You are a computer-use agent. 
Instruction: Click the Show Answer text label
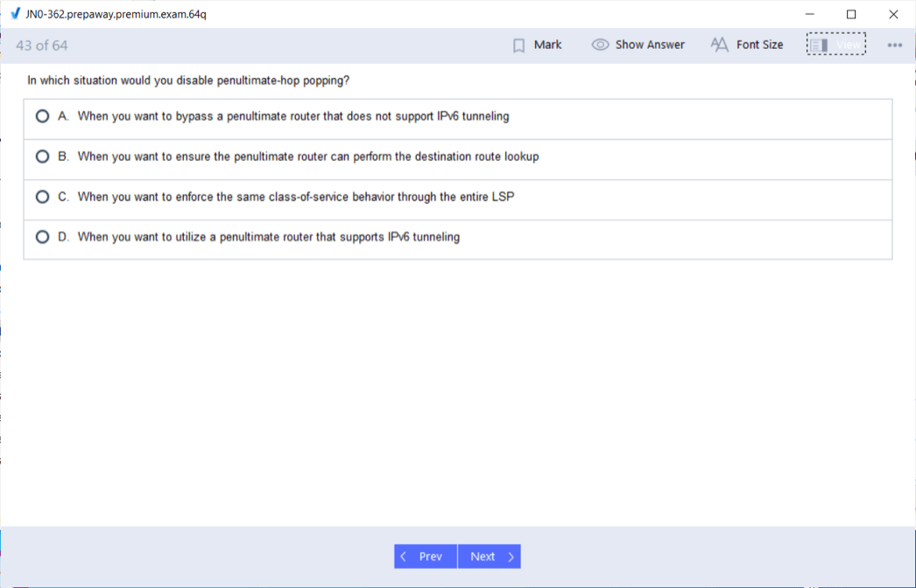pyautogui.click(x=650, y=45)
